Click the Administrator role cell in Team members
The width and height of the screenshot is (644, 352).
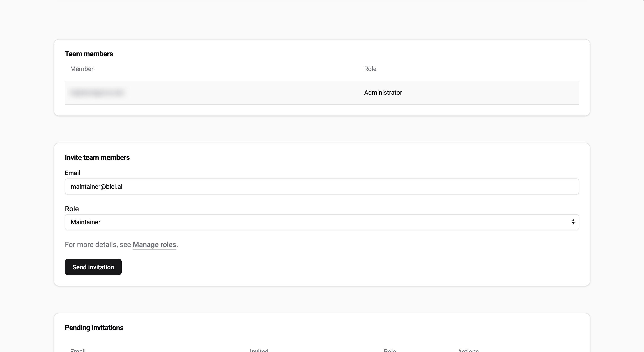383,93
